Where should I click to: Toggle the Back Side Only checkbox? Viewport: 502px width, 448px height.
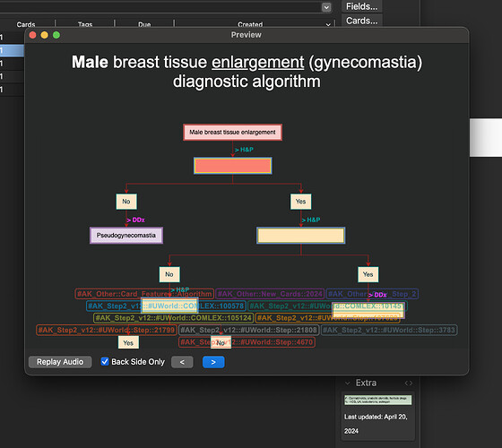105,362
